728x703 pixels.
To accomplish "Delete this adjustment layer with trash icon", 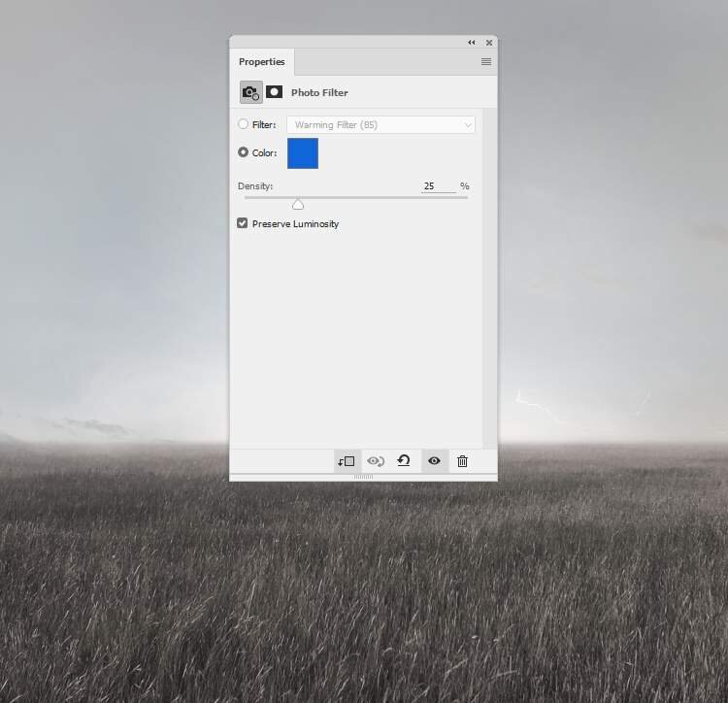I will click(x=462, y=461).
